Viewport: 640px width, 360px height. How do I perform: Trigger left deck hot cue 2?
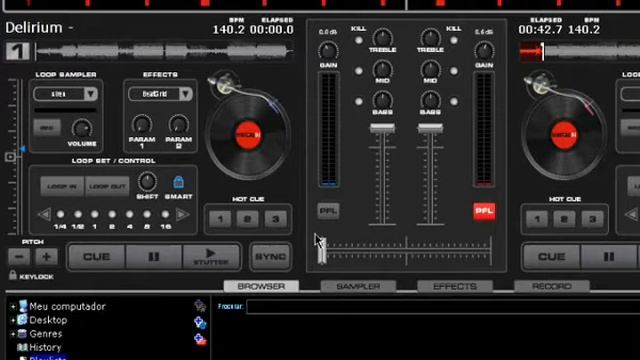coord(247,219)
